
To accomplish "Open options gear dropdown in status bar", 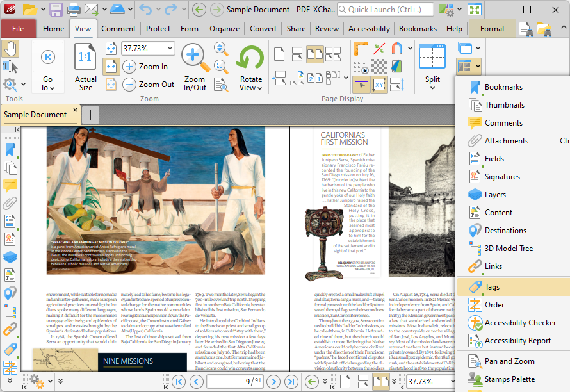I will [50, 381].
